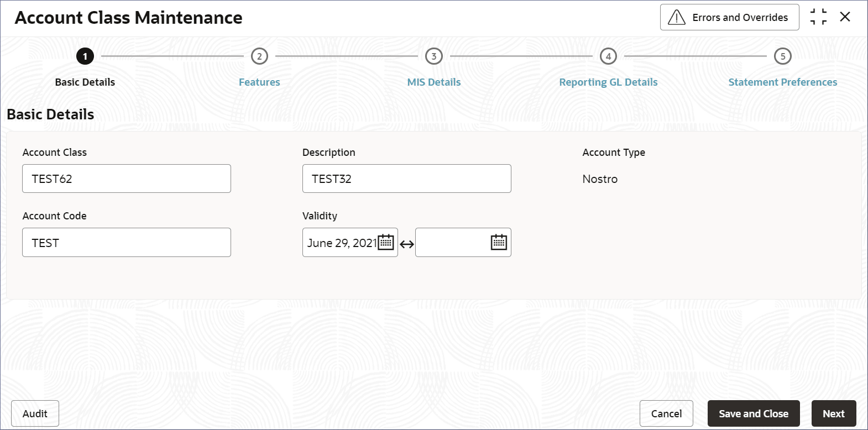Click the step 3 circle indicator
The width and height of the screenshot is (868, 430).
point(434,56)
